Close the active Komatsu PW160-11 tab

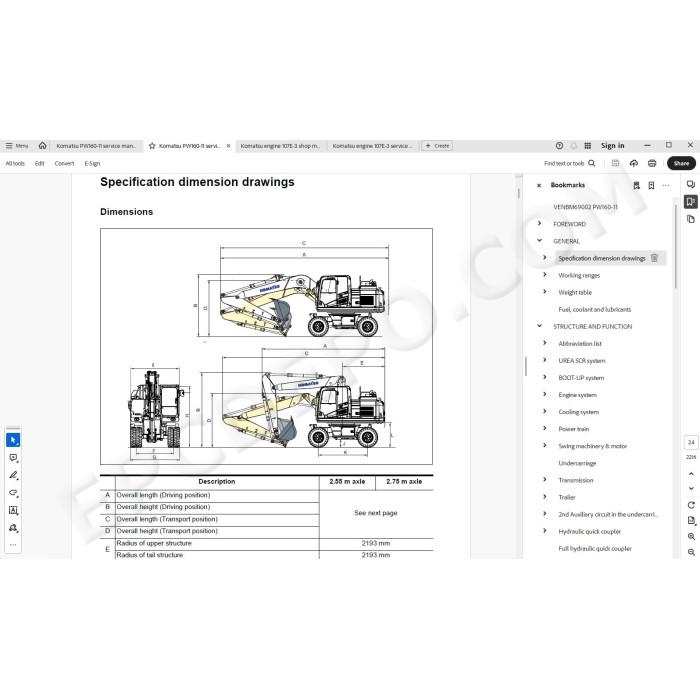coord(229,146)
